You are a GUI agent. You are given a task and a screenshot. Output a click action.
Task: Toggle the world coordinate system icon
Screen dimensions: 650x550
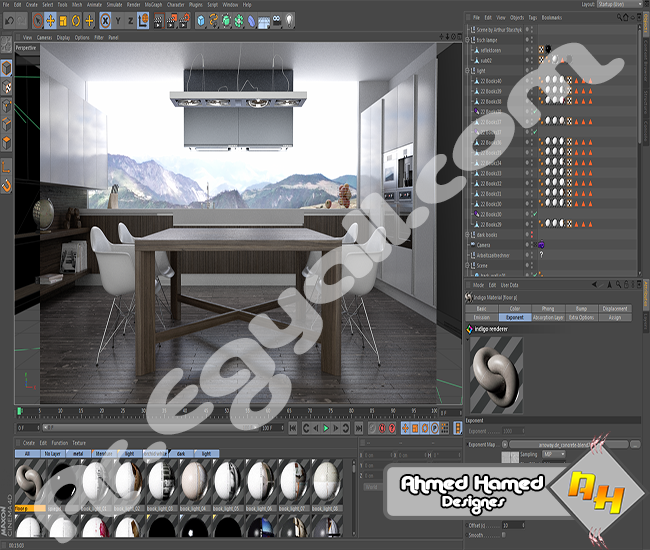(143, 21)
